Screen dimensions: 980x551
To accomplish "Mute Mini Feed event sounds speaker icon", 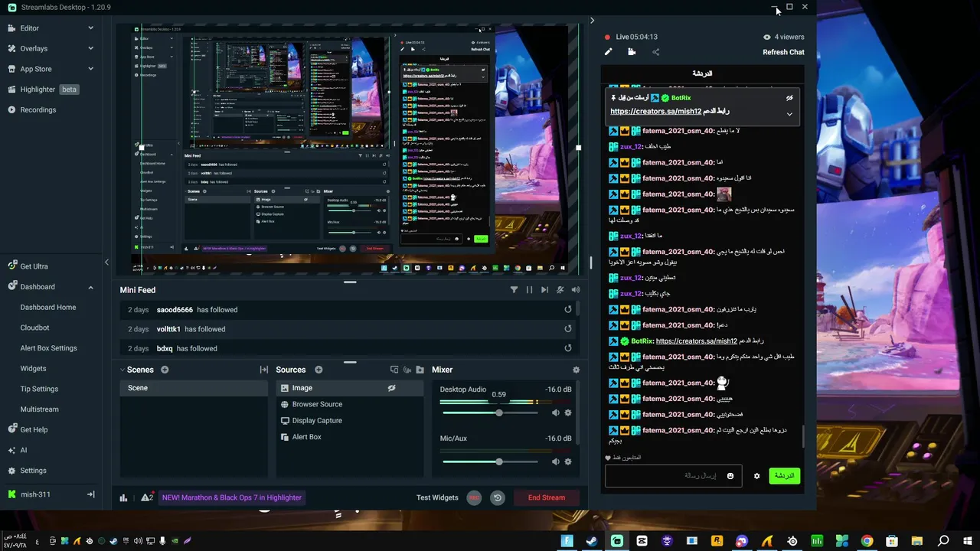I will (x=575, y=290).
